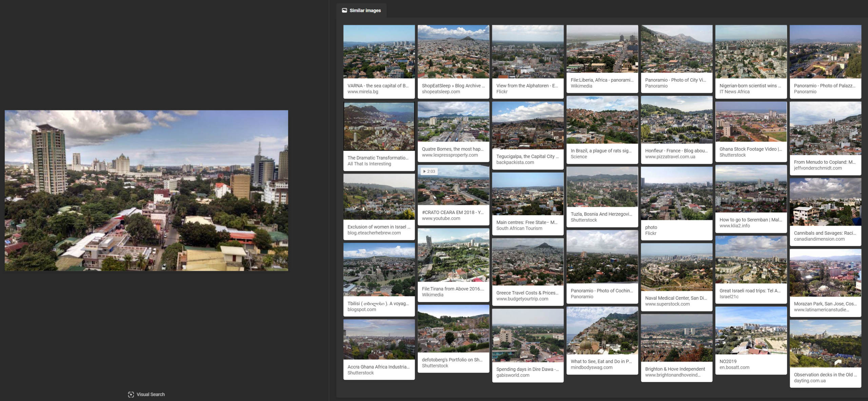Viewport: 868px width, 401px height.
Task: Open Panoramio Photo of Cochin image
Action: (x=602, y=257)
